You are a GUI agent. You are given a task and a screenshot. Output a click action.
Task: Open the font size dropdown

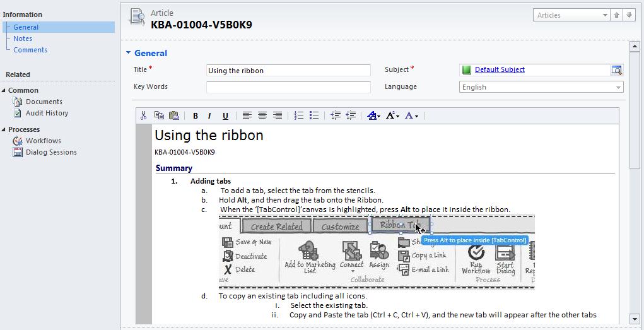[392, 116]
